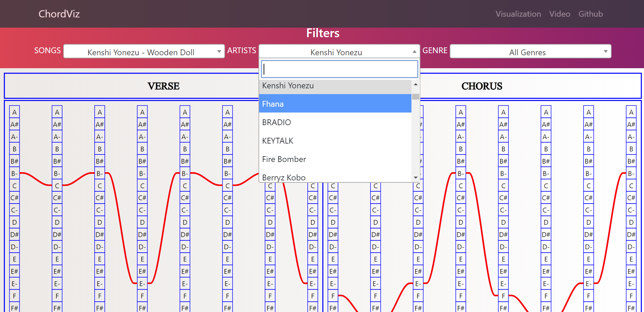Viewport: 644px width, 312px height.
Task: Open the Video nav link
Action: click(559, 14)
